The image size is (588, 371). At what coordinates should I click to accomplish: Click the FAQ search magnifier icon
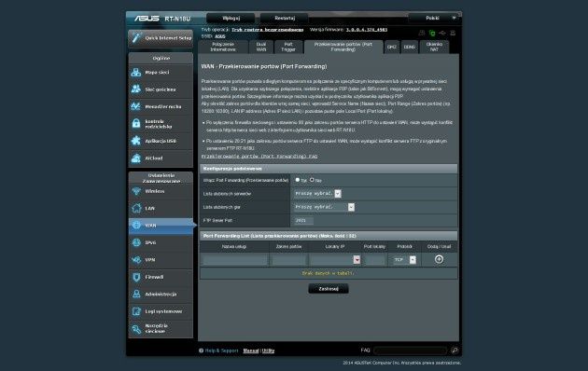coord(455,350)
